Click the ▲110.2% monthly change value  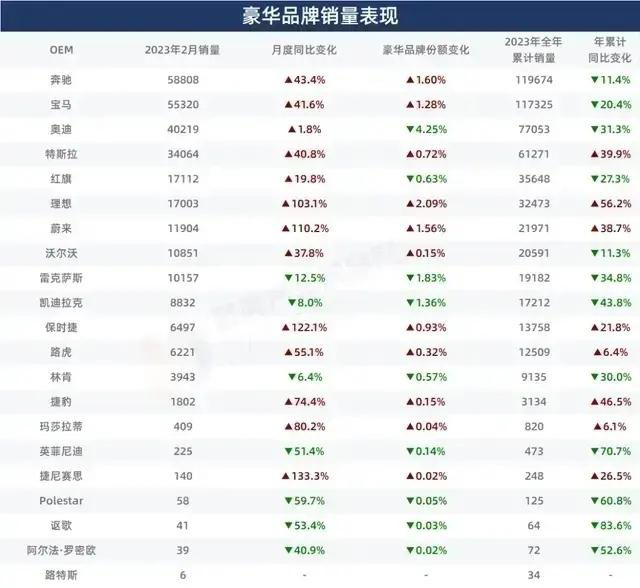coord(305,229)
